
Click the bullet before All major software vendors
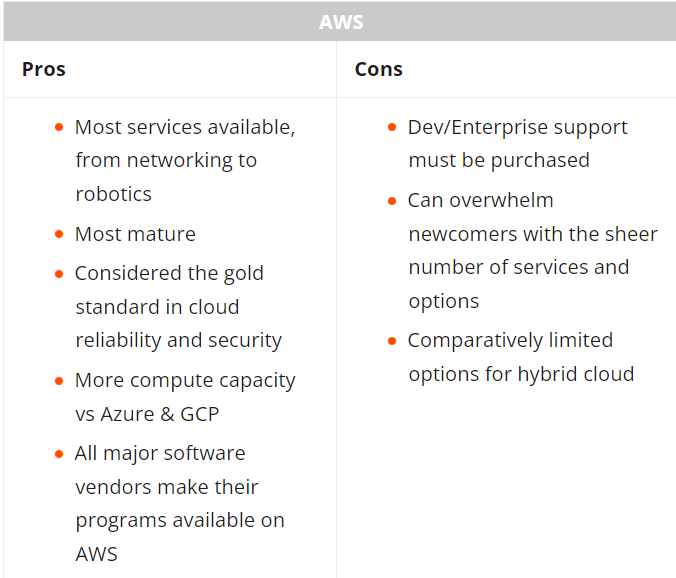(x=59, y=454)
